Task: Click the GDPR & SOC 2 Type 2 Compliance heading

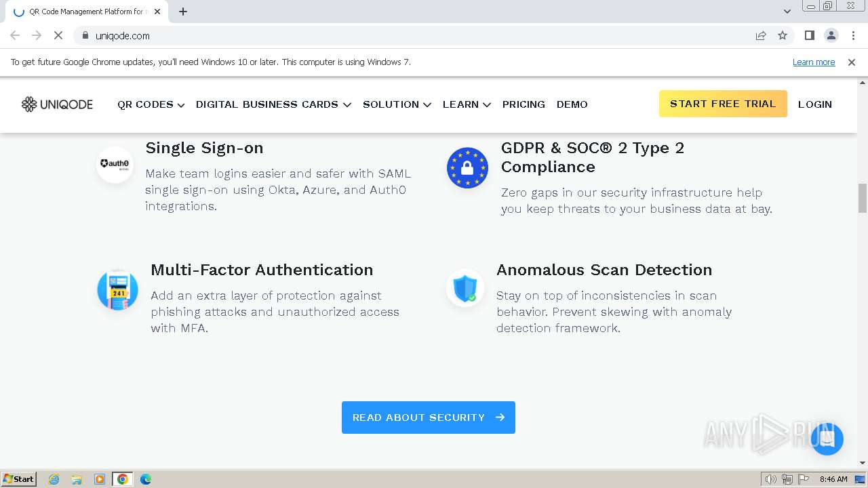Action: (593, 157)
